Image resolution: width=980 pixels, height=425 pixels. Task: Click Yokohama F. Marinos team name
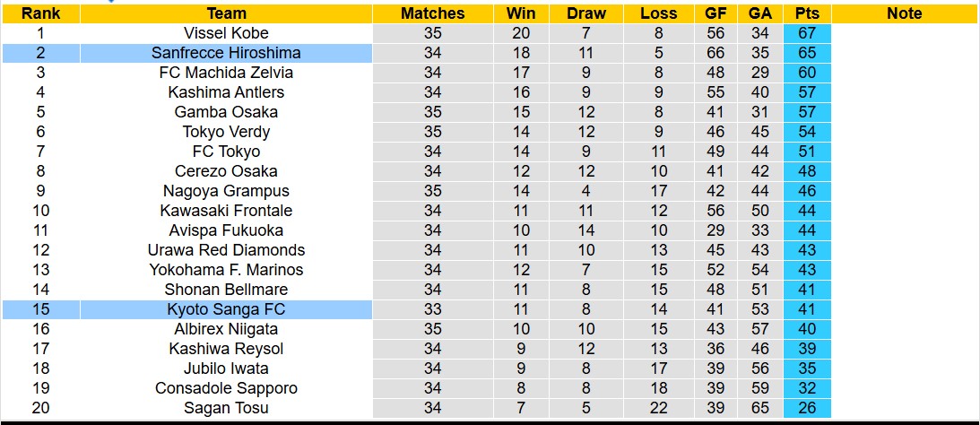(x=226, y=270)
